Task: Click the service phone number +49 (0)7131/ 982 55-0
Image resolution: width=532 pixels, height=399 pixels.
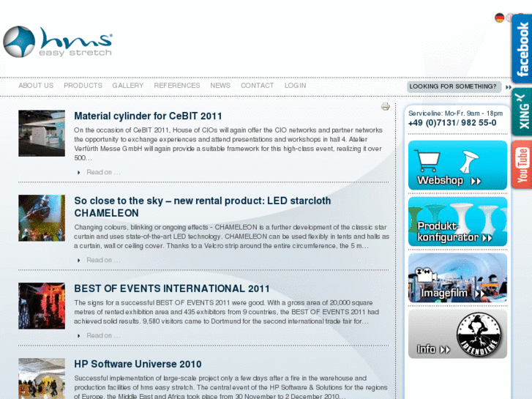Action: 452,123
